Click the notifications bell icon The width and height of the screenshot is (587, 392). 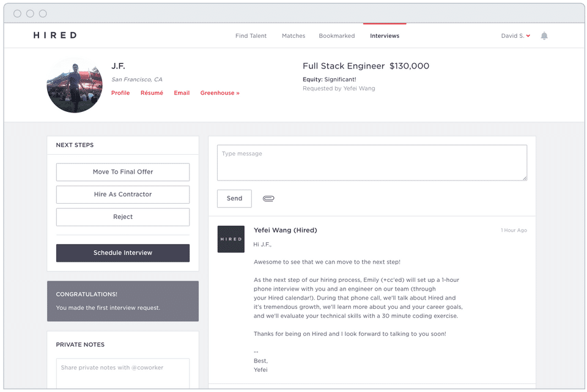[544, 36]
